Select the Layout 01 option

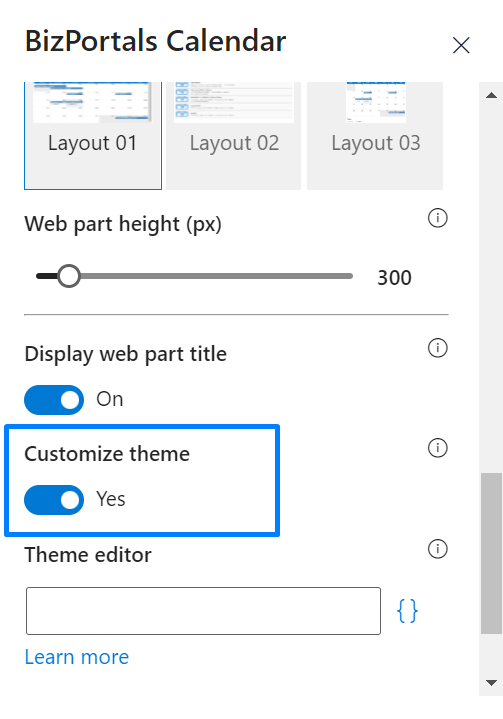(x=93, y=136)
